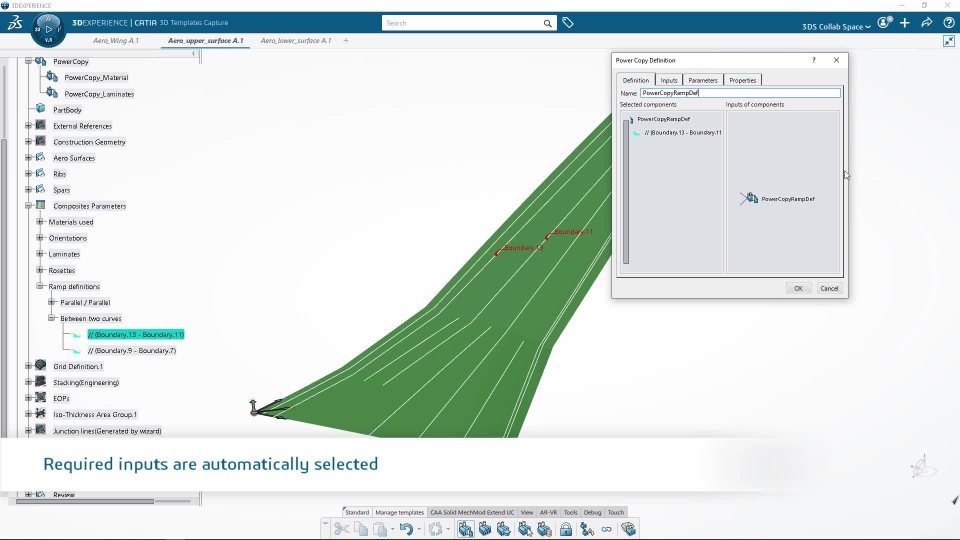Click the Update refresh icon in the bottom toolbar

[435, 529]
